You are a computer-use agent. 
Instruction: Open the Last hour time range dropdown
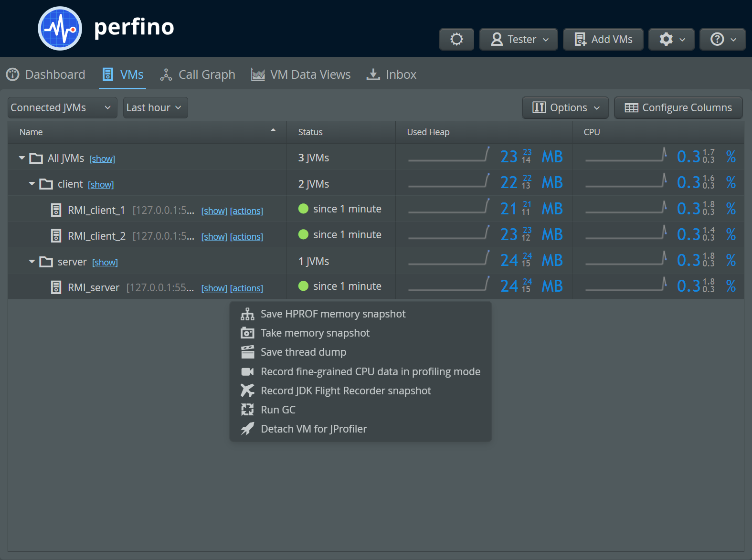155,108
